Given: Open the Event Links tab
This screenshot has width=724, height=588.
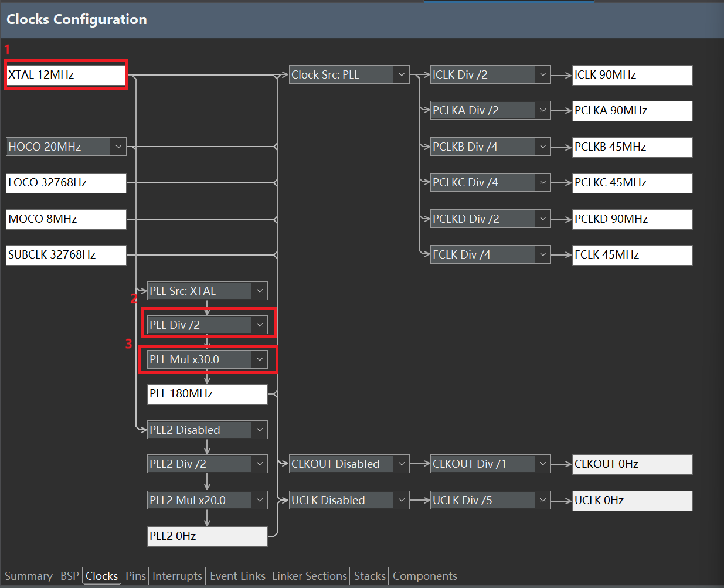Looking at the screenshot, I should [x=237, y=576].
